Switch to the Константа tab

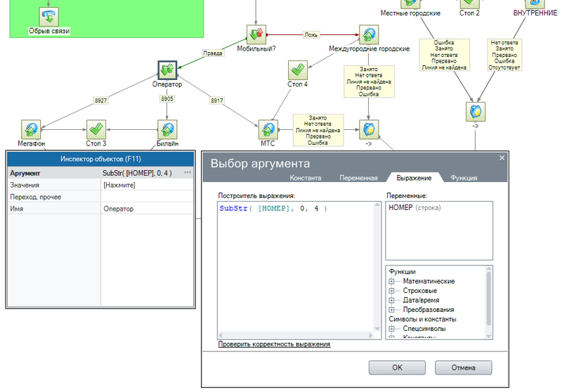tap(306, 178)
